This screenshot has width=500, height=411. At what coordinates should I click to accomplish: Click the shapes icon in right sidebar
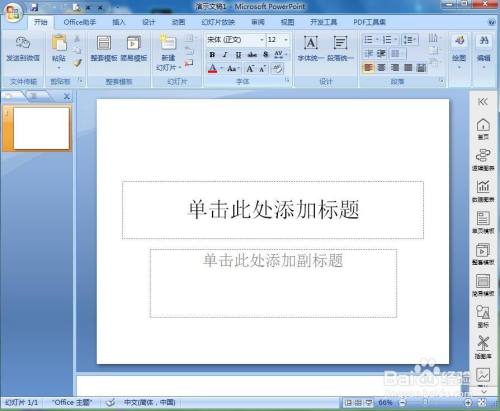click(x=483, y=312)
